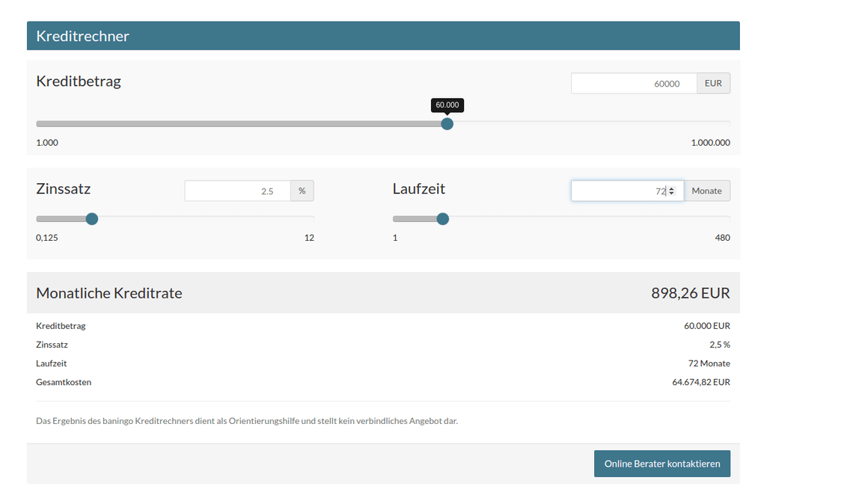Decrease Laufzeit with the stepper down arrow
Viewport: 862px width, 504px height.
(672, 194)
